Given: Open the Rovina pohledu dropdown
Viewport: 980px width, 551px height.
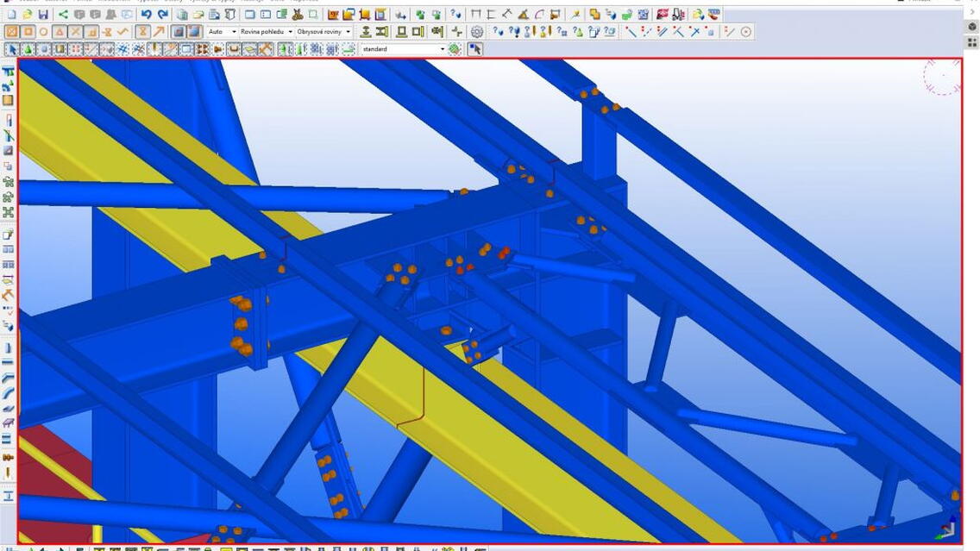Looking at the screenshot, I should (267, 31).
